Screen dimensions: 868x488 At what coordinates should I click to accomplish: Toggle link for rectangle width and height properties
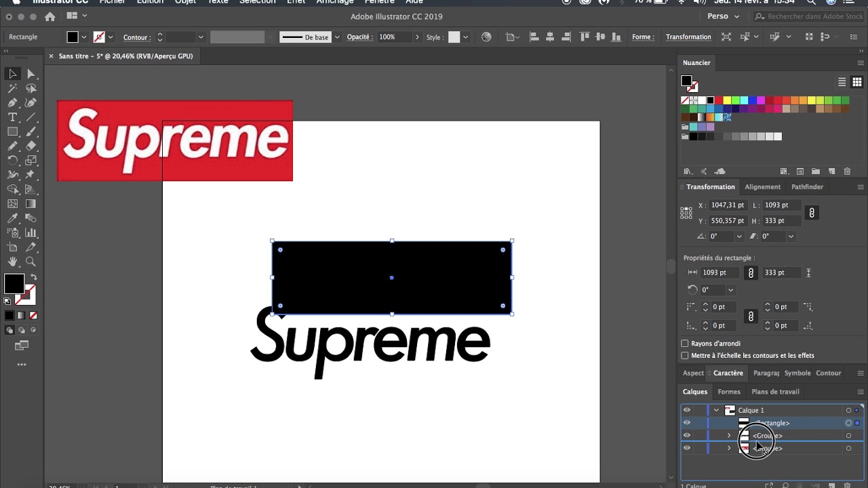click(x=751, y=272)
